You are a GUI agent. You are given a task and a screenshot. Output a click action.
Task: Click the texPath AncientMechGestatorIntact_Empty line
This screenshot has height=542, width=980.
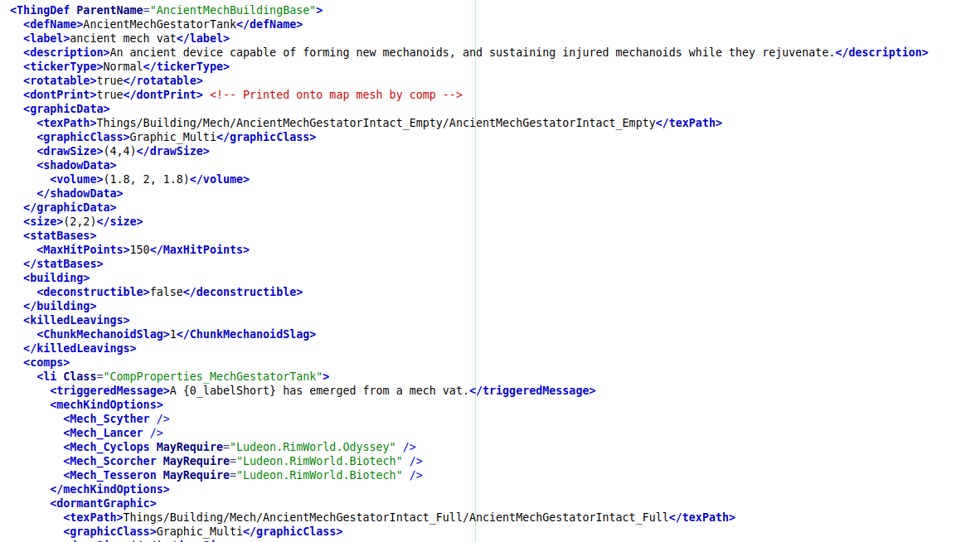(380, 123)
